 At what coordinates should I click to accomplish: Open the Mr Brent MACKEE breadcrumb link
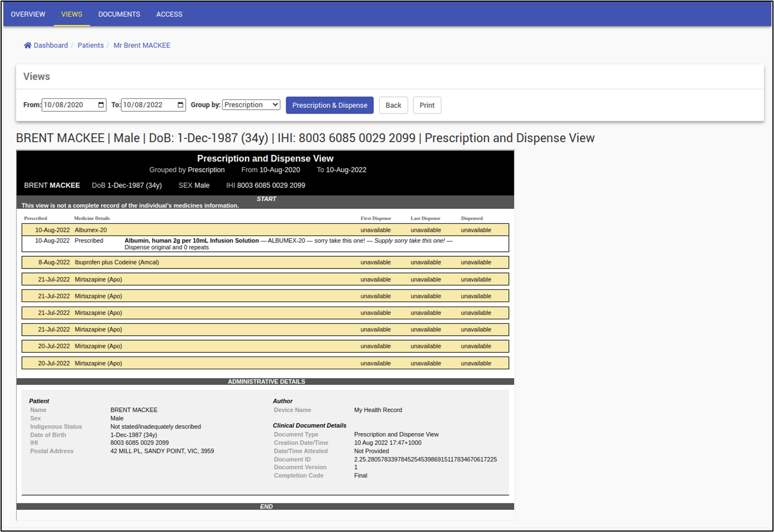point(142,45)
